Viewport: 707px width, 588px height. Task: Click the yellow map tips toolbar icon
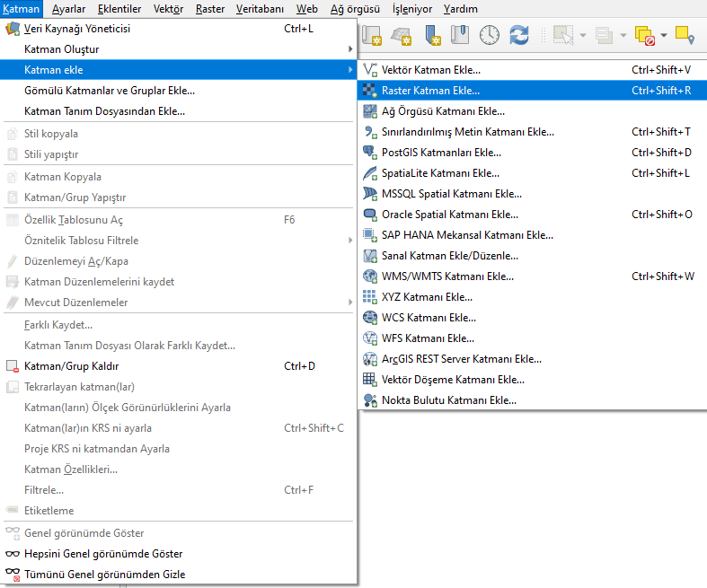pos(685,35)
